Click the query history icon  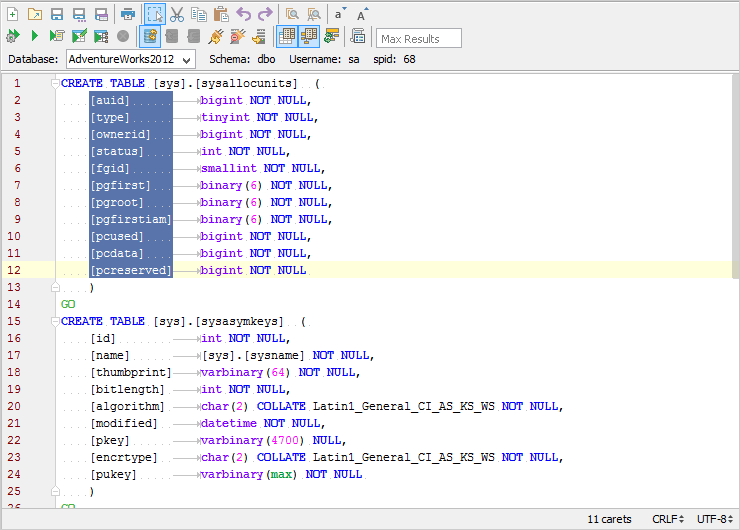(x=358, y=36)
